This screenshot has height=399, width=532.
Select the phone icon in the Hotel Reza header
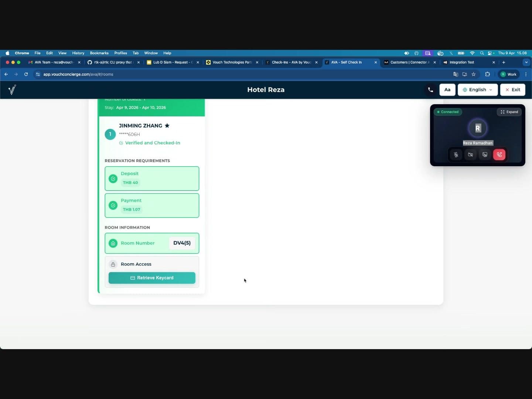(x=430, y=89)
